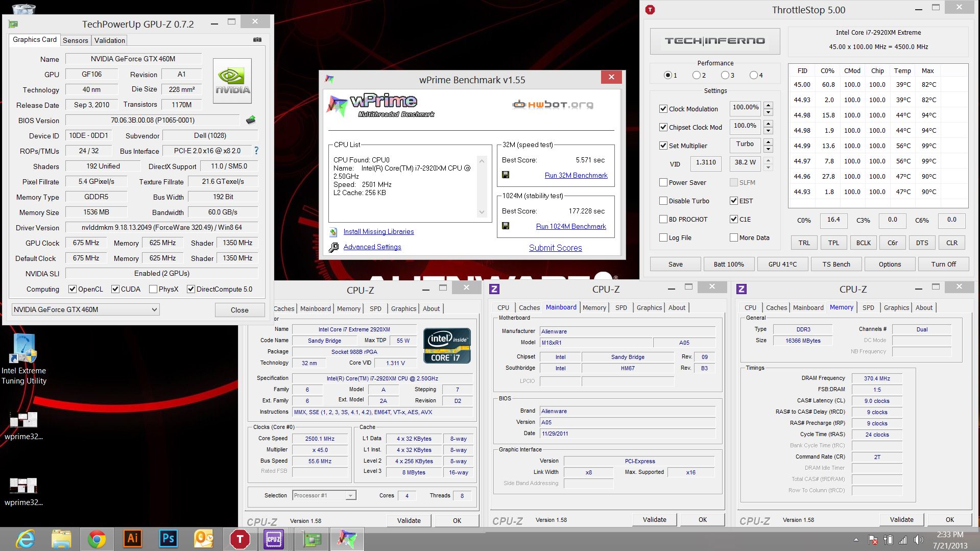Viewport: 980px width, 551px height.
Task: Toggle the PhysX checkbox in GPU-Z
Action: pos(153,289)
